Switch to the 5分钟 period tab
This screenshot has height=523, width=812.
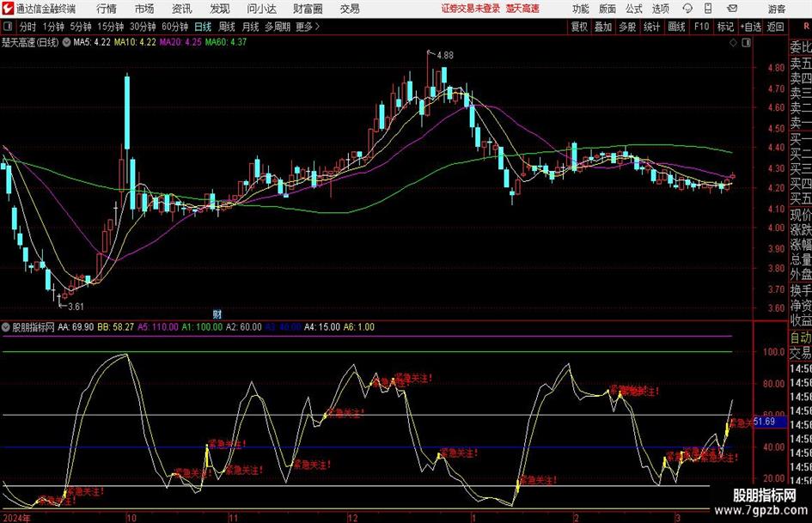[x=81, y=27]
